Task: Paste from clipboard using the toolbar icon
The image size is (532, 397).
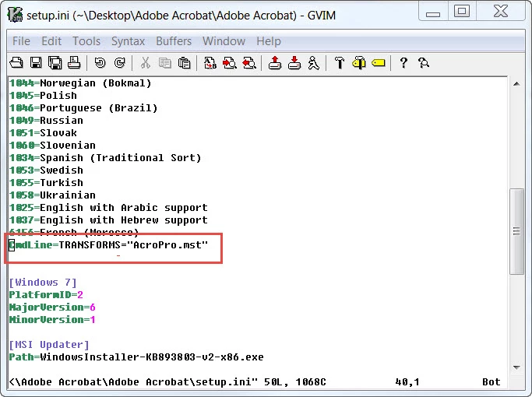Action: (x=185, y=63)
